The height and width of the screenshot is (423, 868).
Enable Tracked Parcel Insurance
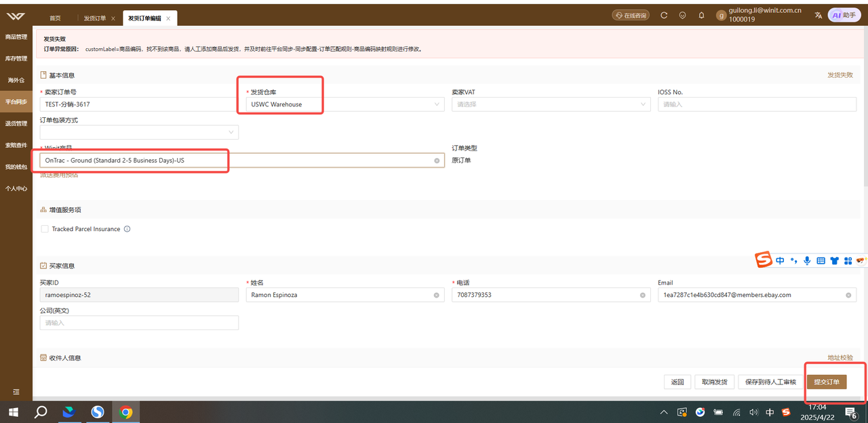coord(44,228)
